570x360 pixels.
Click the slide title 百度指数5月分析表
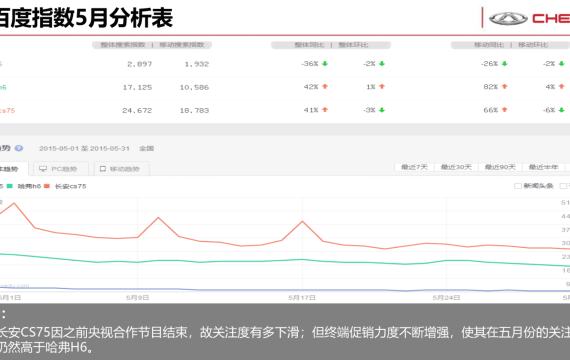[x=86, y=18]
